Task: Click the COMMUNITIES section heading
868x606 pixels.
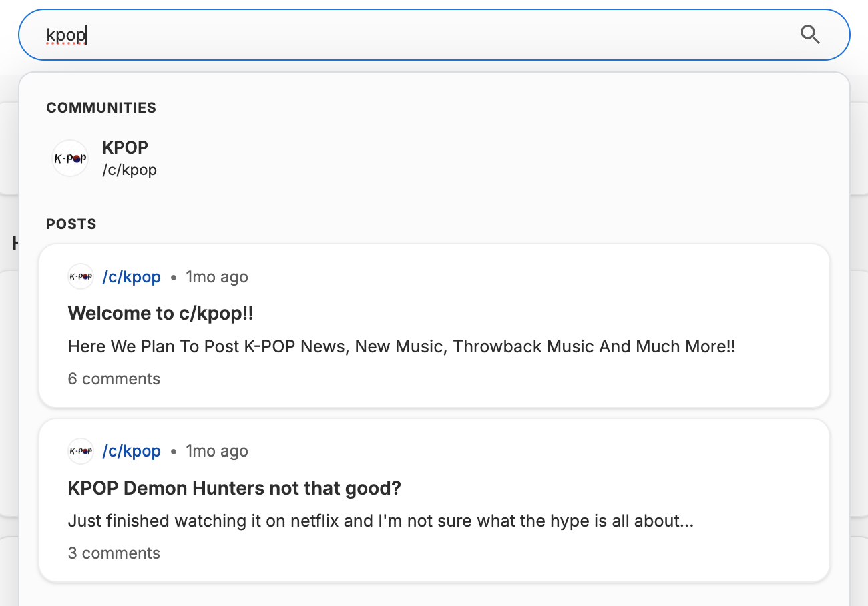Action: point(101,108)
